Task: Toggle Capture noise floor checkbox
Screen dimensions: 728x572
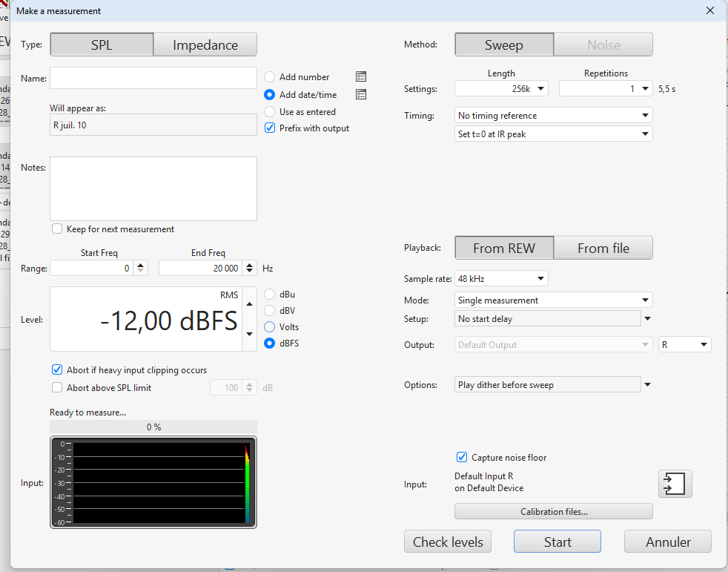Action: pyautogui.click(x=462, y=457)
